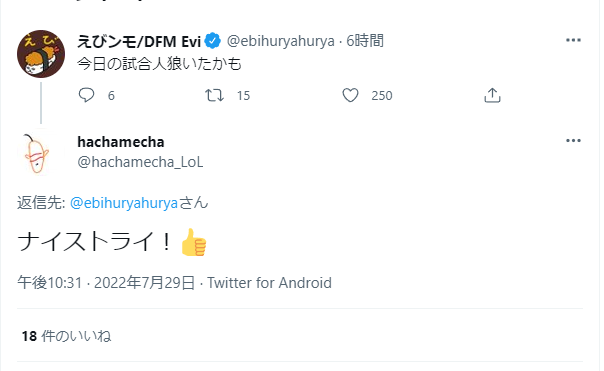This screenshot has height=371, width=604.
Task: Click the tweet text 今日の試合人狼いたかも
Action: pyautogui.click(x=159, y=64)
